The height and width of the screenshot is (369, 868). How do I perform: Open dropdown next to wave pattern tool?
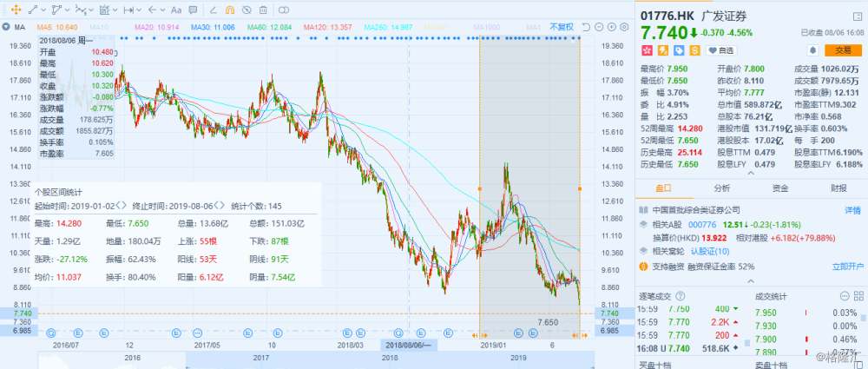[92, 10]
